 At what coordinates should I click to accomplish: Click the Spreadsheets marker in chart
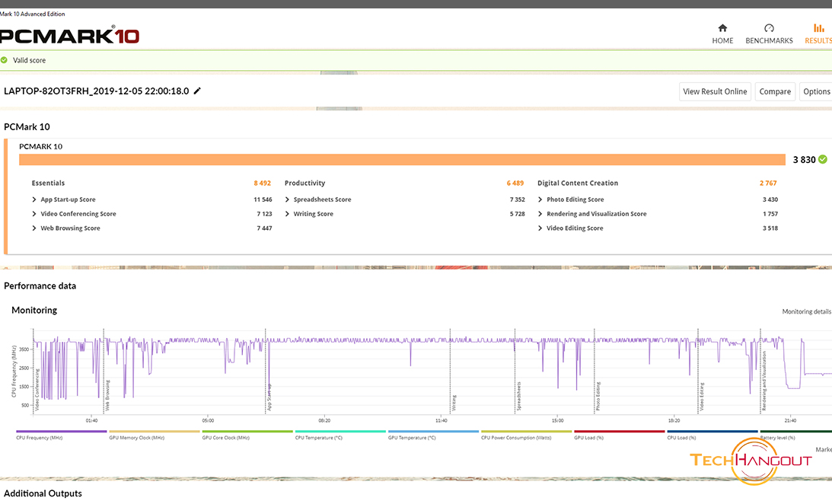(x=518, y=397)
